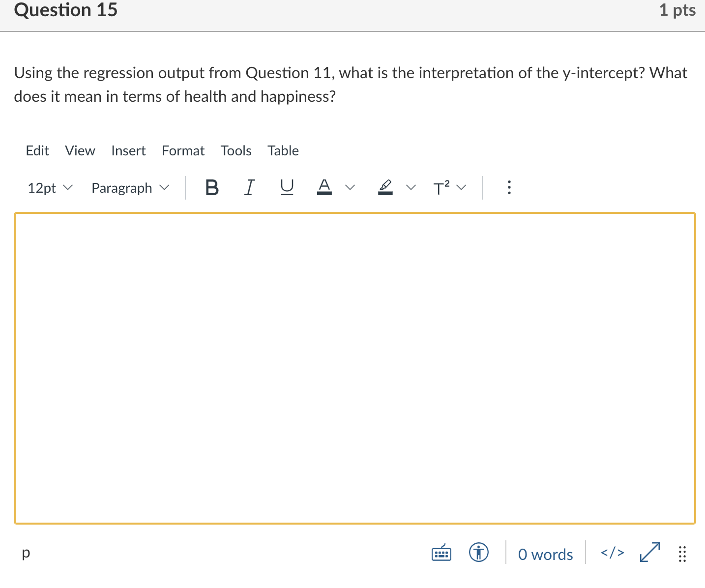Click the 0 words counter
The image size is (705, 588).
coord(545,554)
